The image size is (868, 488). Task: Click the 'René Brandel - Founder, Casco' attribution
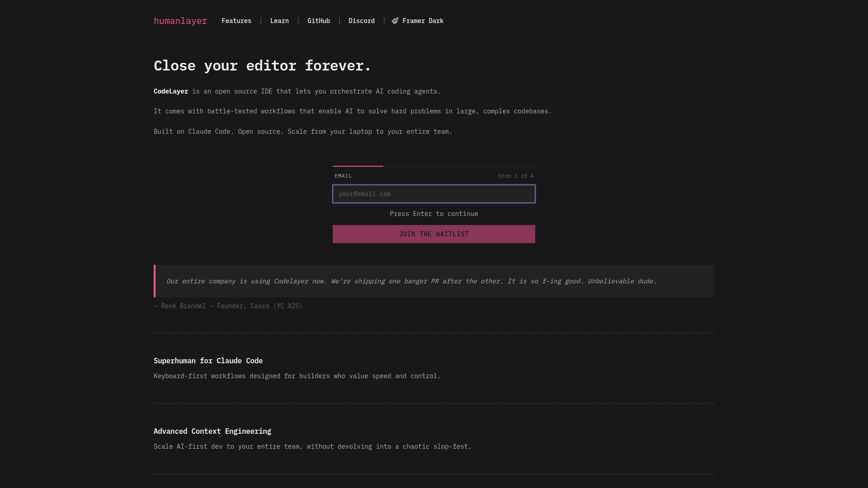pos(228,306)
